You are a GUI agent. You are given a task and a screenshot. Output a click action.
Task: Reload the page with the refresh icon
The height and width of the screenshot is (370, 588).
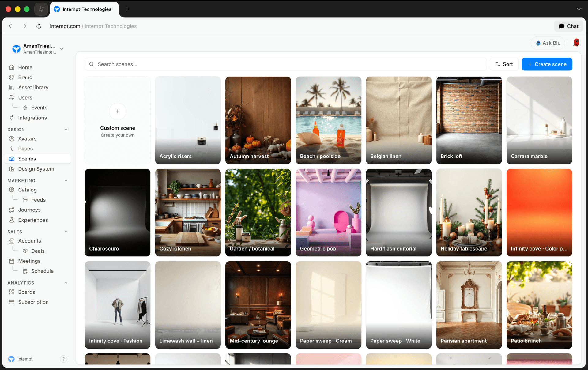coord(39,26)
